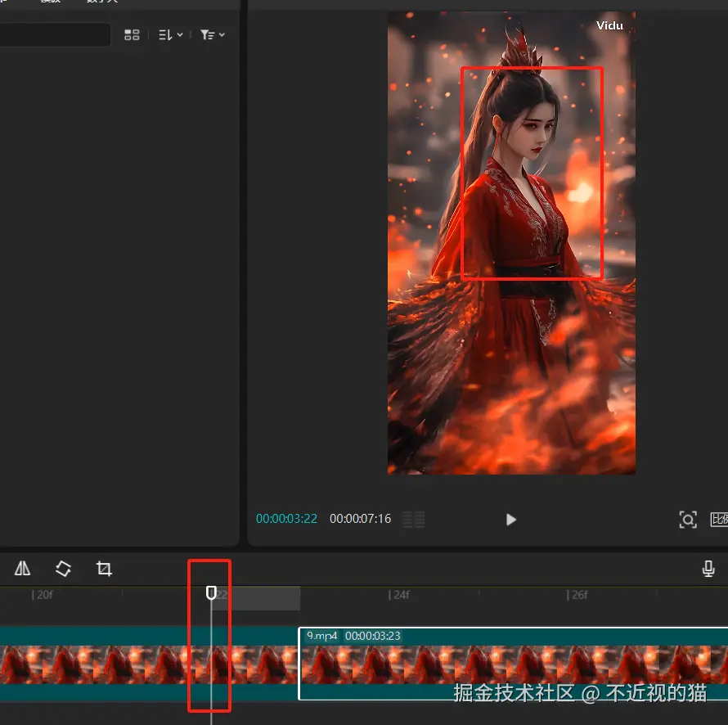Open the media filter dropdown
Screen dimensions: 728x725
click(212, 35)
